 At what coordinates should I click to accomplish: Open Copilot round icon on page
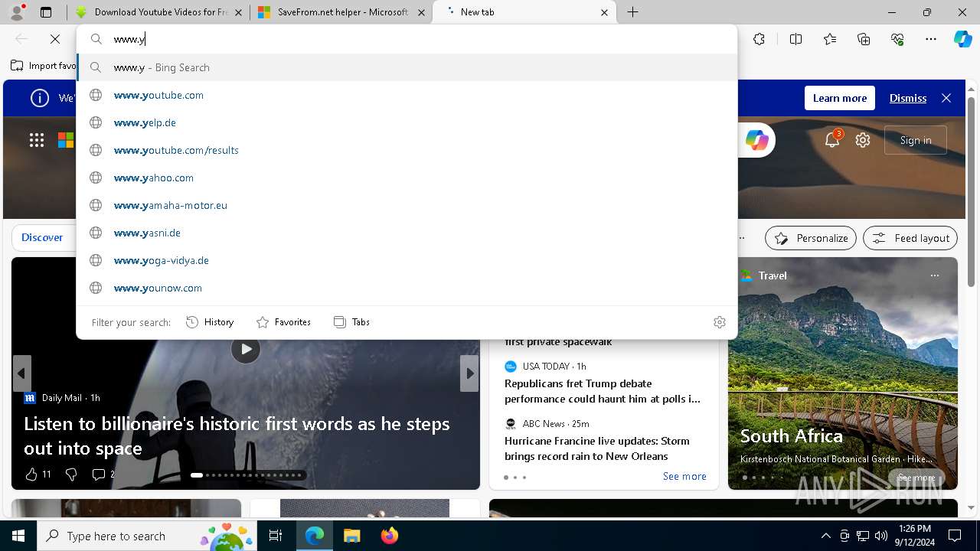(x=756, y=140)
